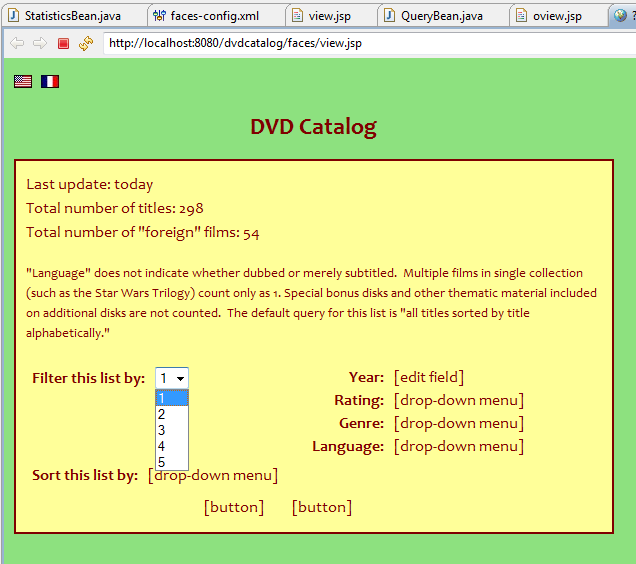Click the 'Sort this list by:' label
636x564 pixels.
[x=85, y=475]
